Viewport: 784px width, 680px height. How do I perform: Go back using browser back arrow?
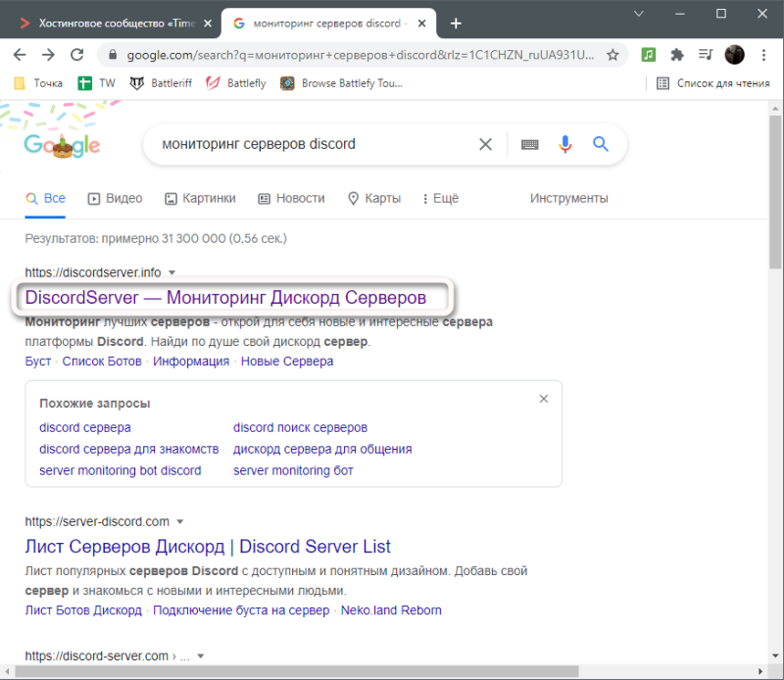tap(20, 55)
